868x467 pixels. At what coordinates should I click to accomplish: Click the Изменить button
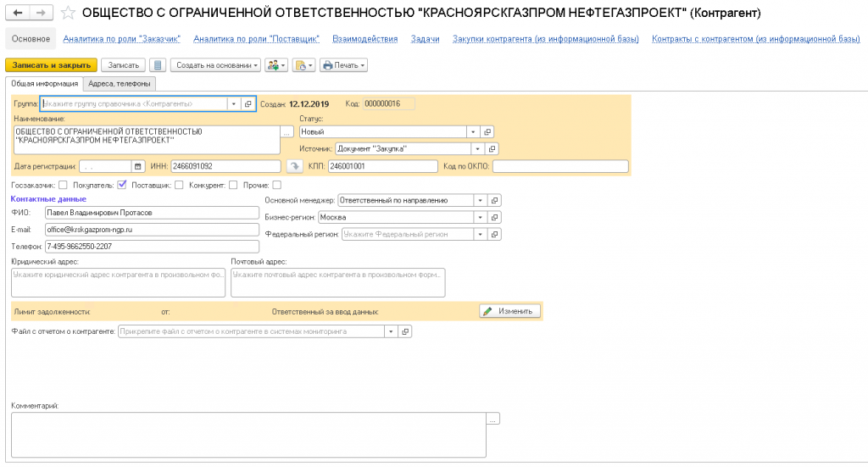(x=510, y=311)
